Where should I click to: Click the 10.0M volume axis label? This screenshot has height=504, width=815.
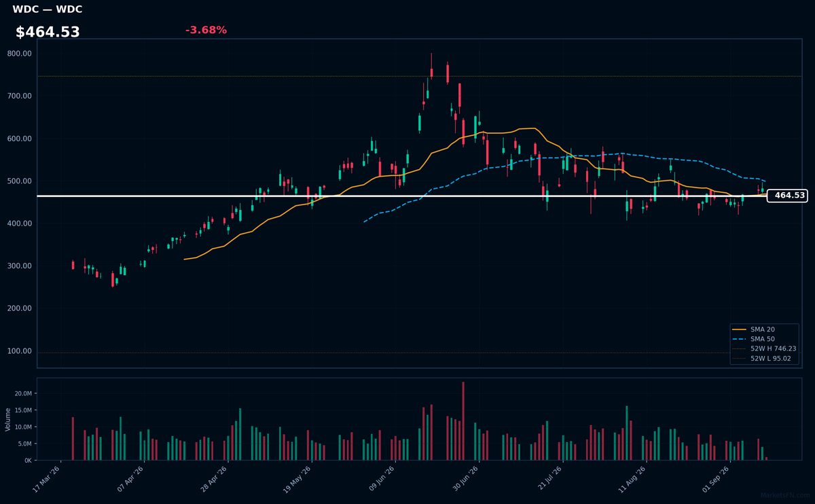click(23, 427)
